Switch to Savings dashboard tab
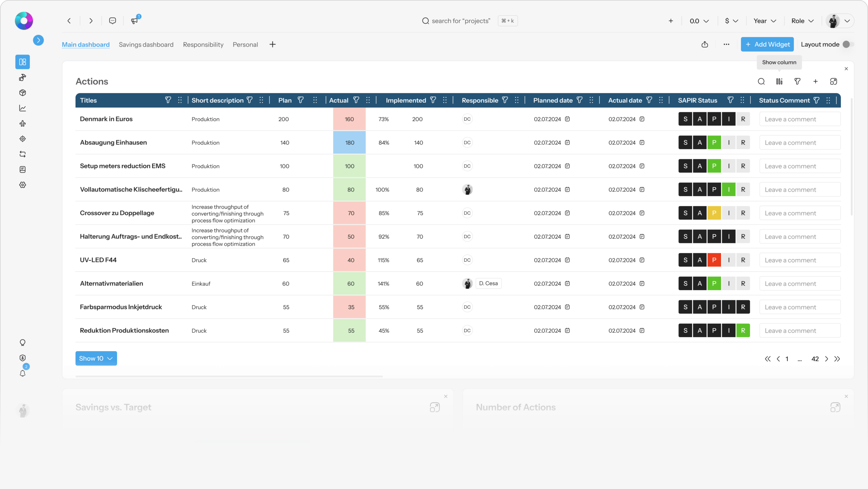Screen dimensions: 868x489 click(146, 45)
